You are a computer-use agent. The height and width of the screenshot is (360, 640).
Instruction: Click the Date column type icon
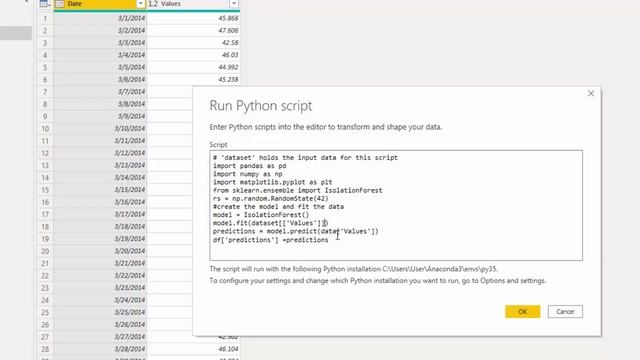60,4
